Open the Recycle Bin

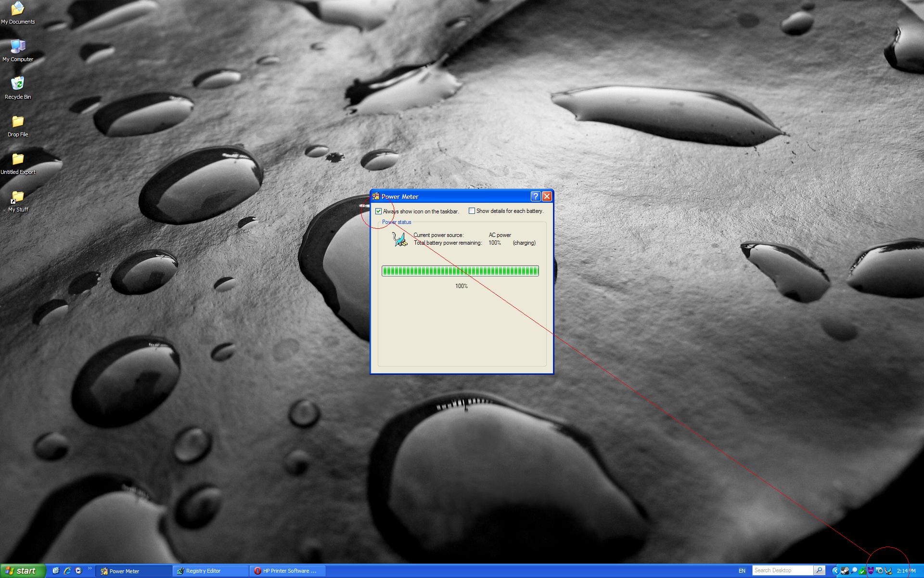click(18, 88)
